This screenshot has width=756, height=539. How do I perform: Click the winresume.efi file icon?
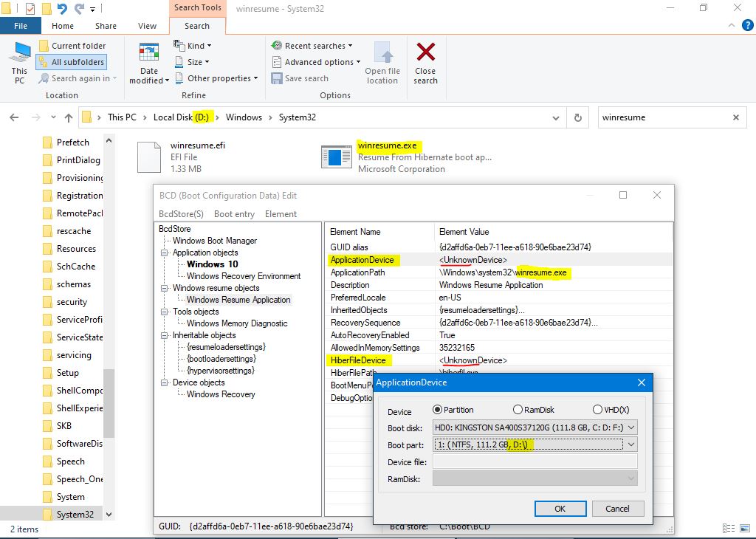(149, 157)
